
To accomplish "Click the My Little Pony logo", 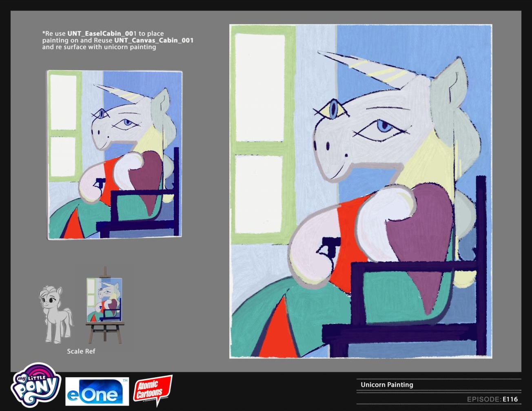I will (x=36, y=385).
